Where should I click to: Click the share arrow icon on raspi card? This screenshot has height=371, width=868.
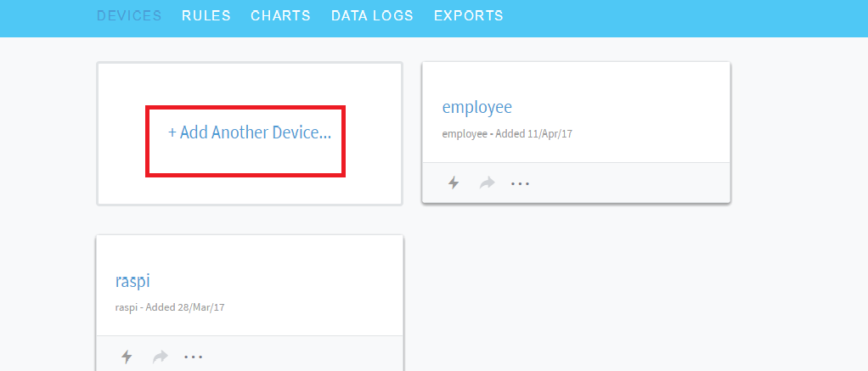click(160, 357)
